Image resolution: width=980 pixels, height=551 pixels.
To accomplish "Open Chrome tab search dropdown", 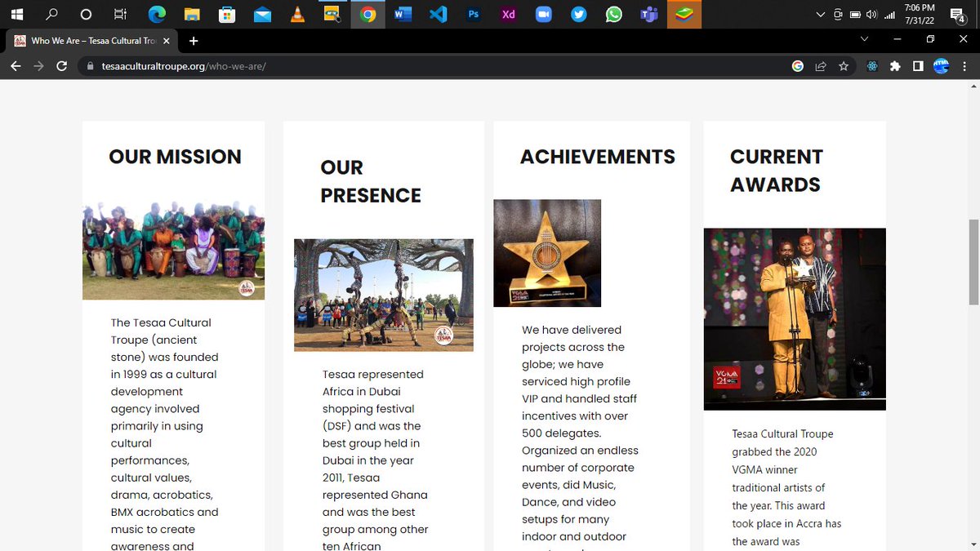I will click(865, 38).
